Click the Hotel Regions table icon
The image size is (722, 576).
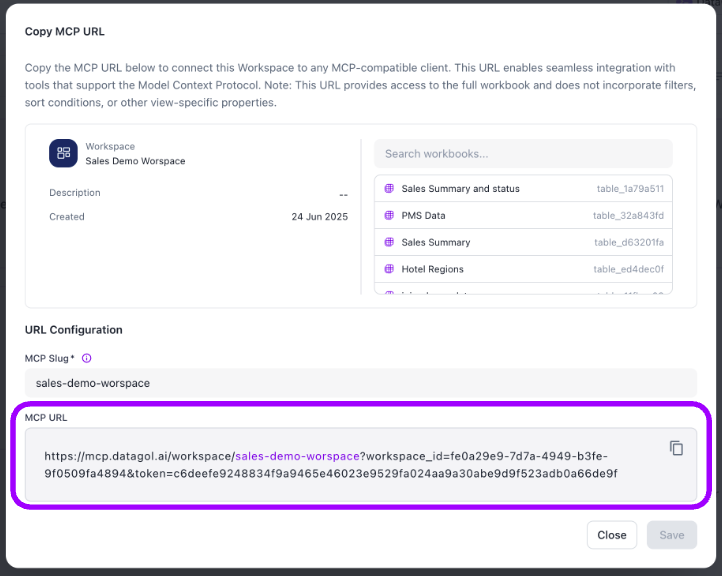click(x=389, y=269)
